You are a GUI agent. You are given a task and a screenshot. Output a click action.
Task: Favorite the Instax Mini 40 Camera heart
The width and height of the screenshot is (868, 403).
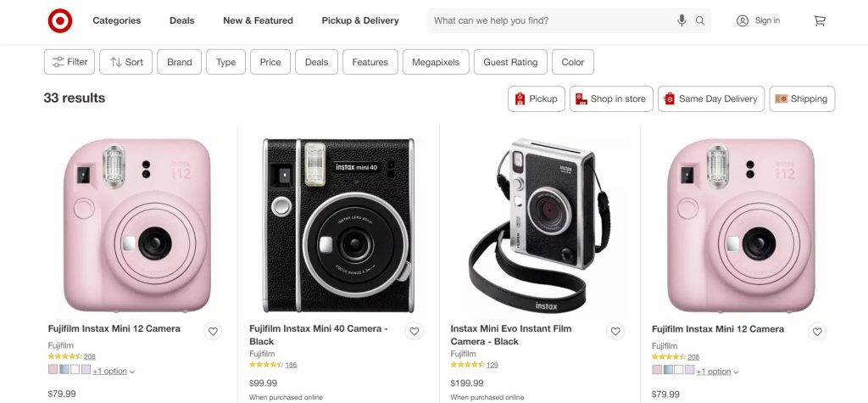(x=415, y=332)
